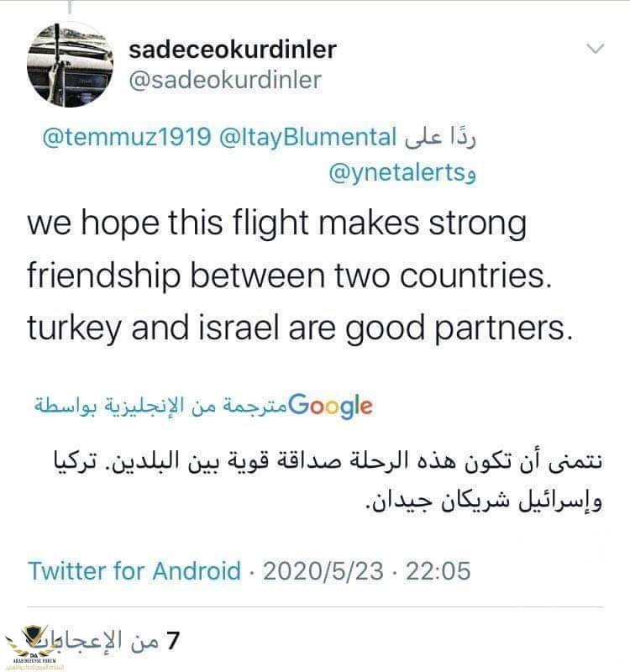Screen dimensions: 630x672
Task: Click the 'ردًا على' replying-to label
Action: pos(440,137)
